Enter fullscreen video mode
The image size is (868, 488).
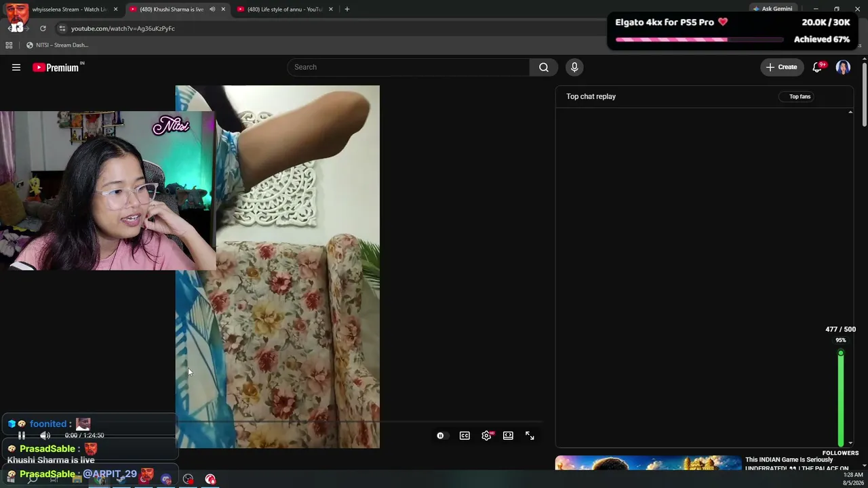click(x=530, y=436)
